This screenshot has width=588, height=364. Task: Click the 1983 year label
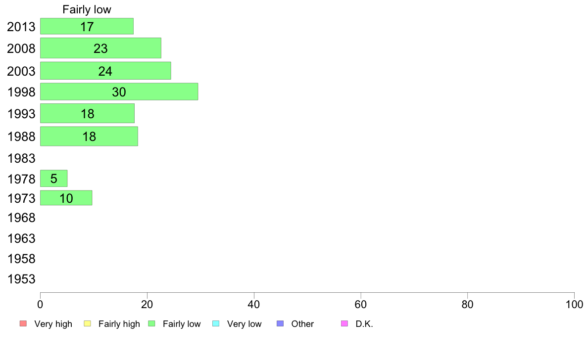21,158
